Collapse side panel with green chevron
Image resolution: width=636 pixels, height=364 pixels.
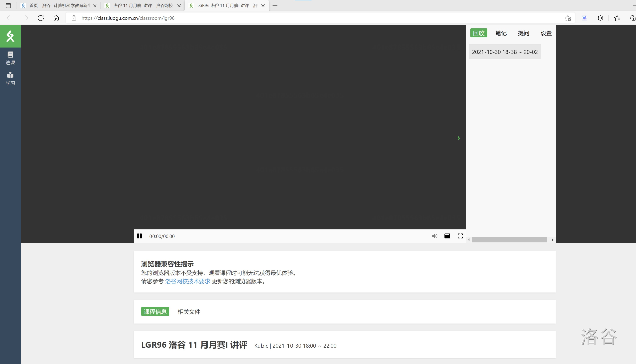(459, 138)
